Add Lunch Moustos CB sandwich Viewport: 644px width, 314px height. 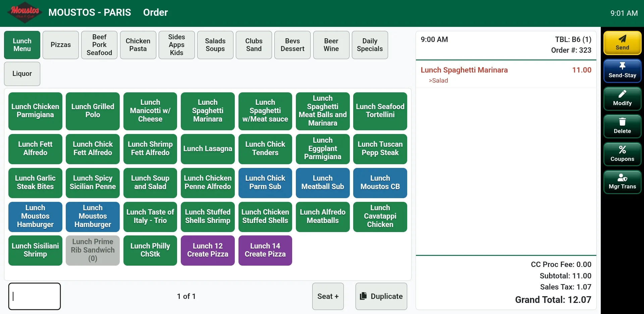pos(380,183)
